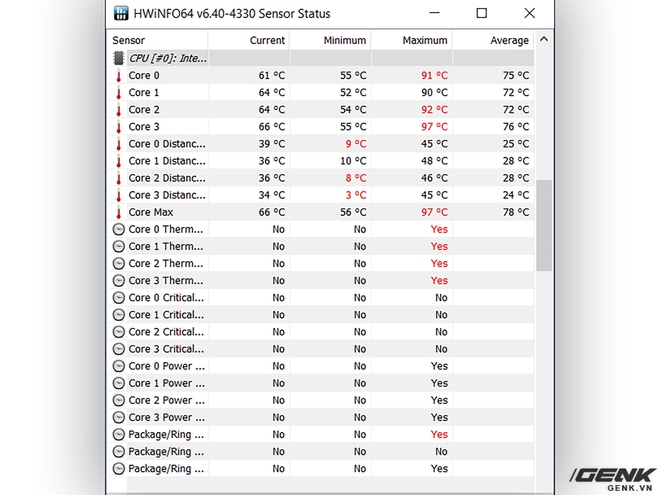This screenshot has height=495, width=660.
Task: Click the status icon beside Core 1 Power ...
Action: click(x=119, y=383)
